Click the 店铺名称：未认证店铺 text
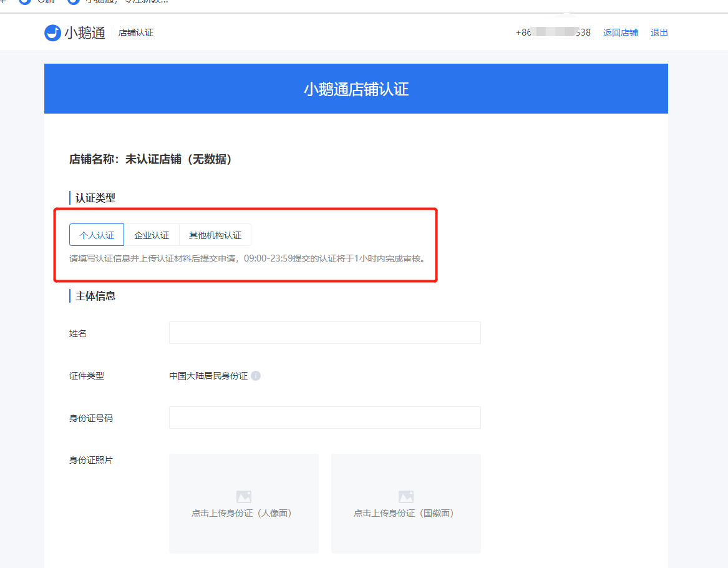Viewport: 728px width, 568px height. pyautogui.click(x=150, y=159)
